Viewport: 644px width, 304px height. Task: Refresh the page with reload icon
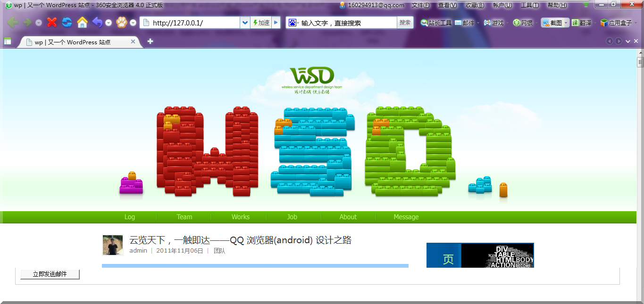67,22
